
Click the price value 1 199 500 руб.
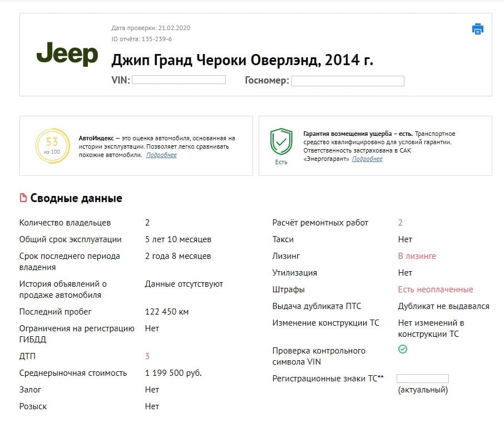pos(173,373)
